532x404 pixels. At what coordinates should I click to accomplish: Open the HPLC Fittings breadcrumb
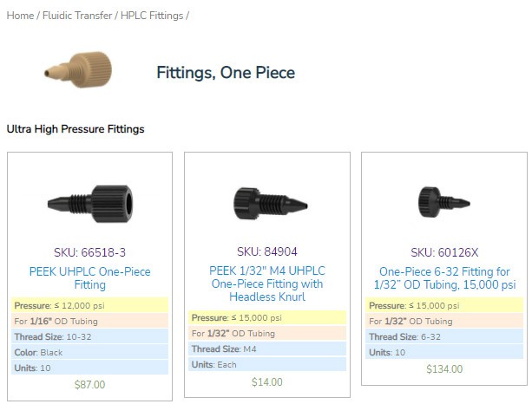[x=152, y=16]
